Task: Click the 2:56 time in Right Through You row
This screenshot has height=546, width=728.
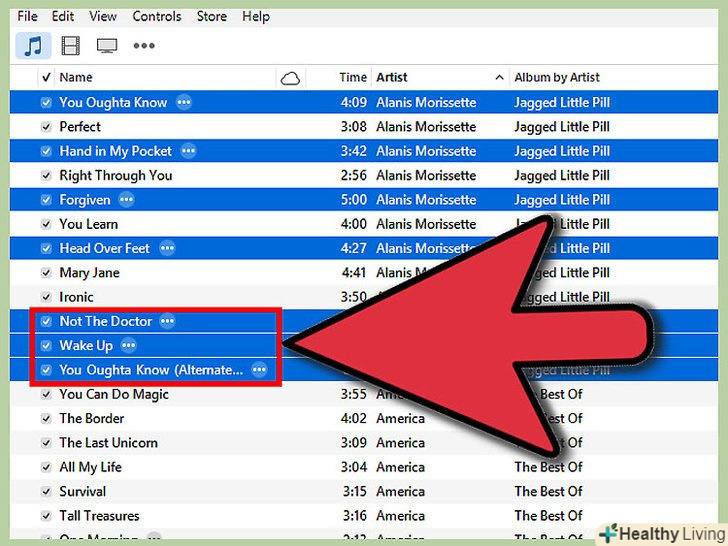Action: (354, 176)
